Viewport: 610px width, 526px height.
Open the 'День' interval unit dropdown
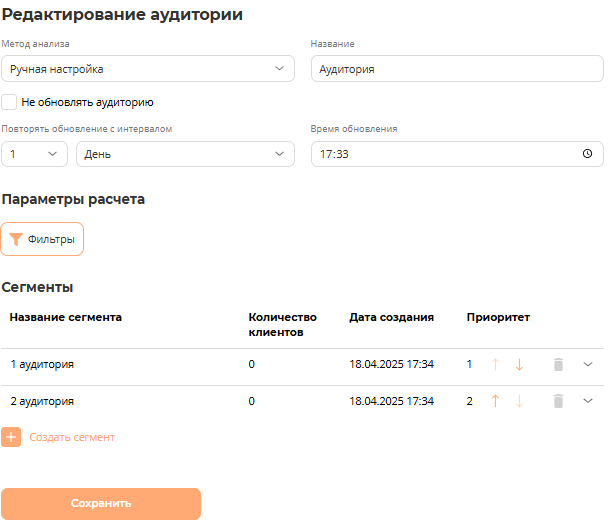(x=185, y=154)
